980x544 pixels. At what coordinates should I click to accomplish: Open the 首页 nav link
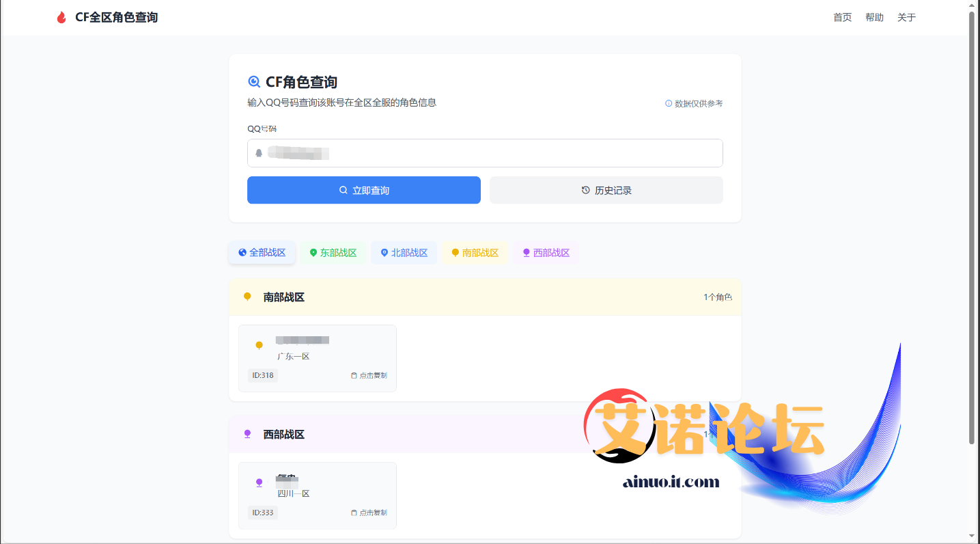tap(842, 18)
